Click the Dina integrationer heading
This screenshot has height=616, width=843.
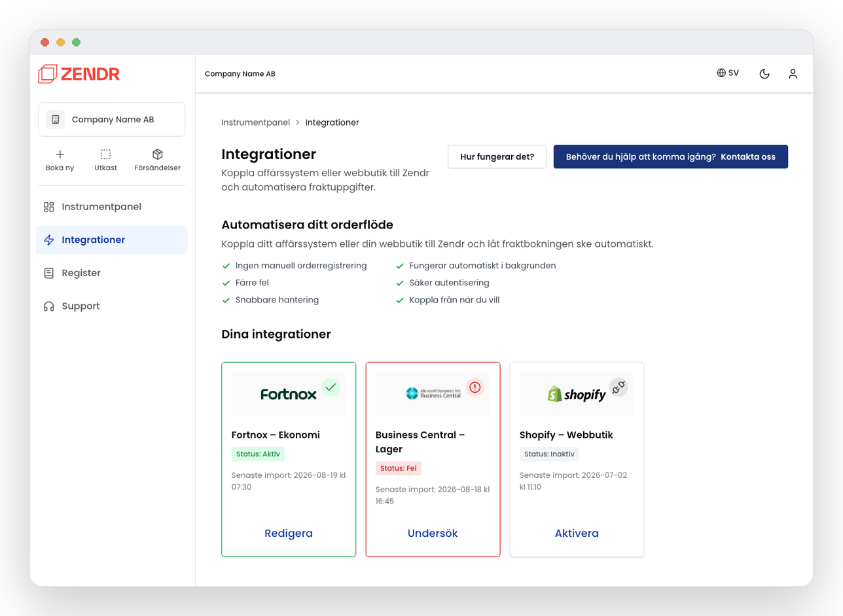(x=276, y=335)
